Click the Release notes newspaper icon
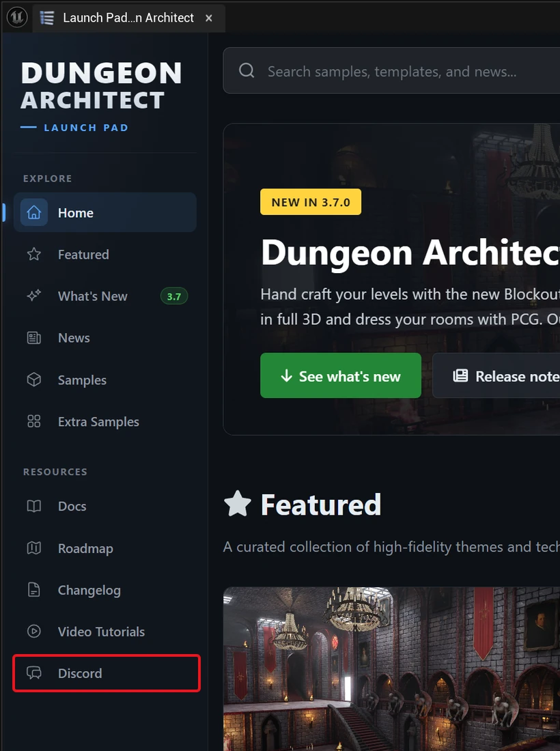Image resolution: width=560 pixels, height=751 pixels. tap(460, 376)
